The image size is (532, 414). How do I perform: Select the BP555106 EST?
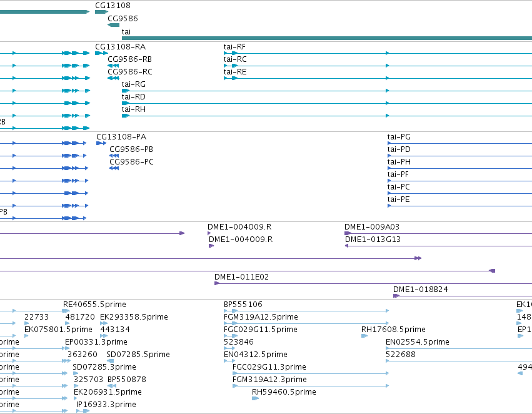[243, 305]
